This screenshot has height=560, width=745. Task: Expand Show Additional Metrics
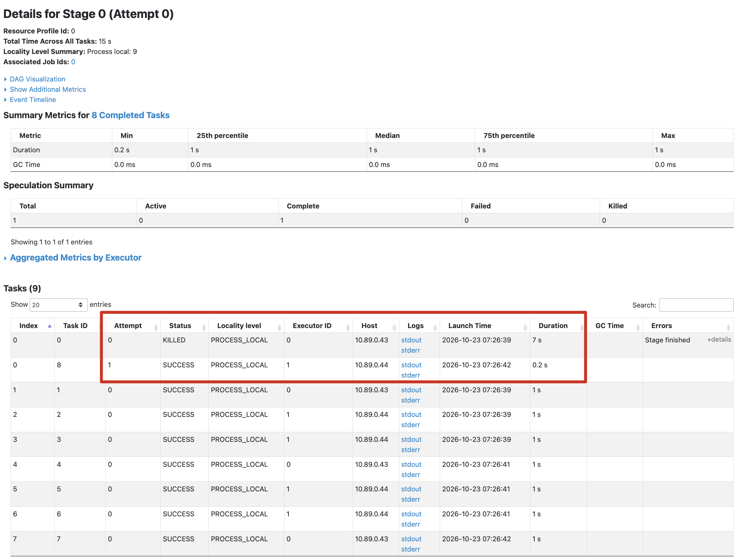48,90
